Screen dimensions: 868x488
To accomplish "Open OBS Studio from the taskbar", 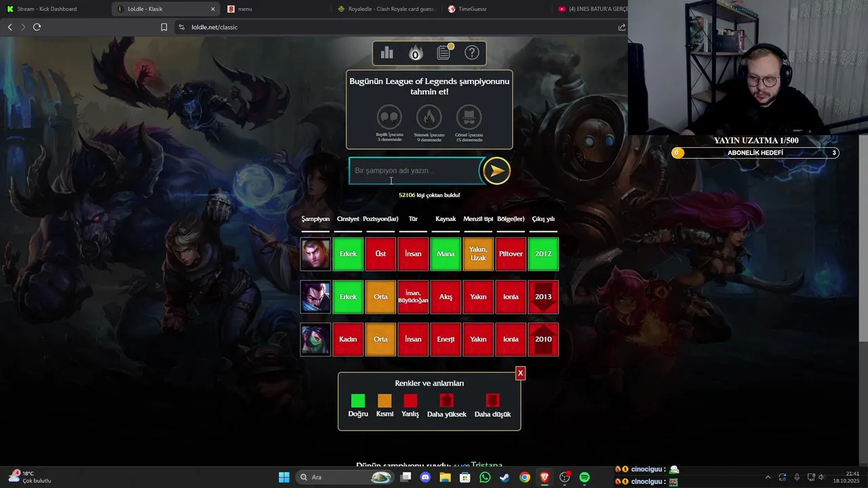I will click(564, 477).
